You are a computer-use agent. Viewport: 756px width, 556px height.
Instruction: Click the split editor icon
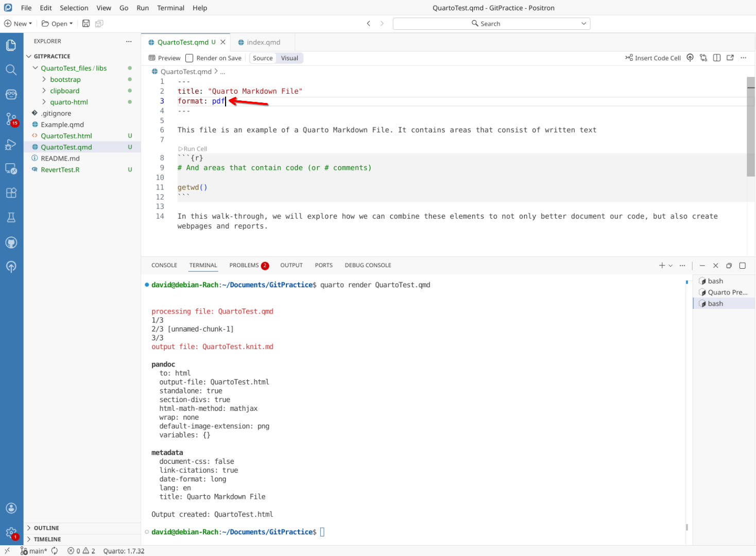(716, 58)
